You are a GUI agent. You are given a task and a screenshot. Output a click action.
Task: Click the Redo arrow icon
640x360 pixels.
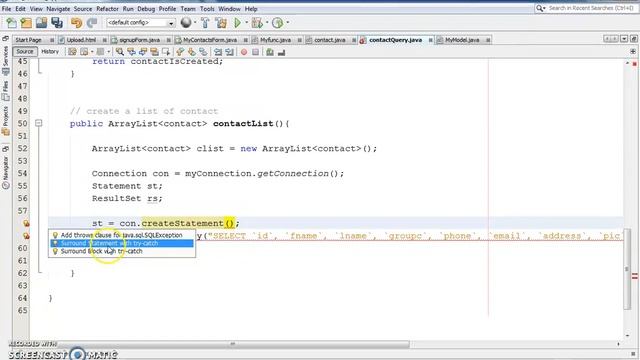[x=92, y=23]
